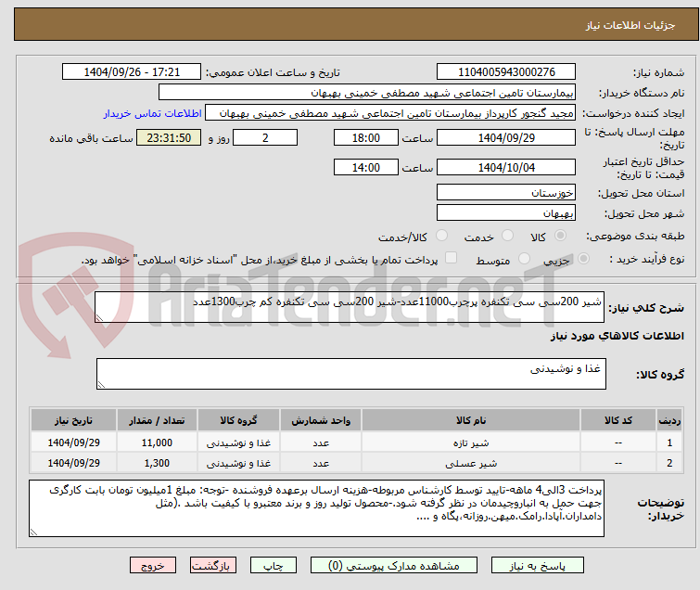Select the خدمت radio button
700x590 pixels.
507,236
